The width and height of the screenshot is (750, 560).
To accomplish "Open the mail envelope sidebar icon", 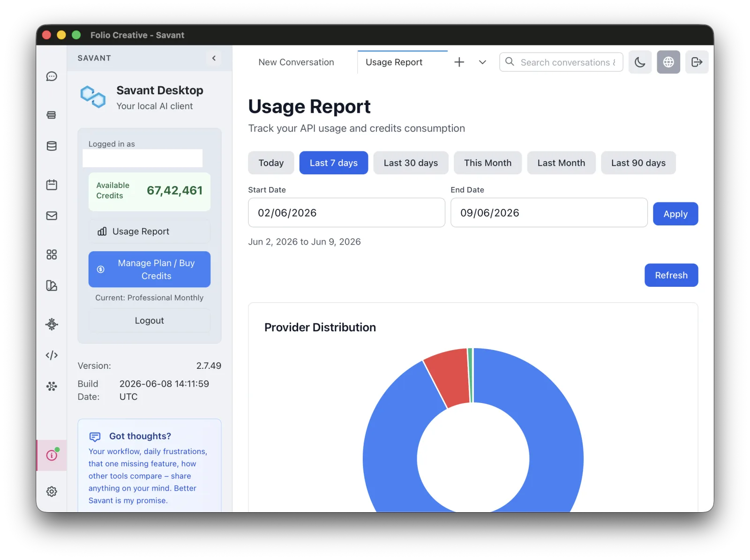I will tap(52, 216).
